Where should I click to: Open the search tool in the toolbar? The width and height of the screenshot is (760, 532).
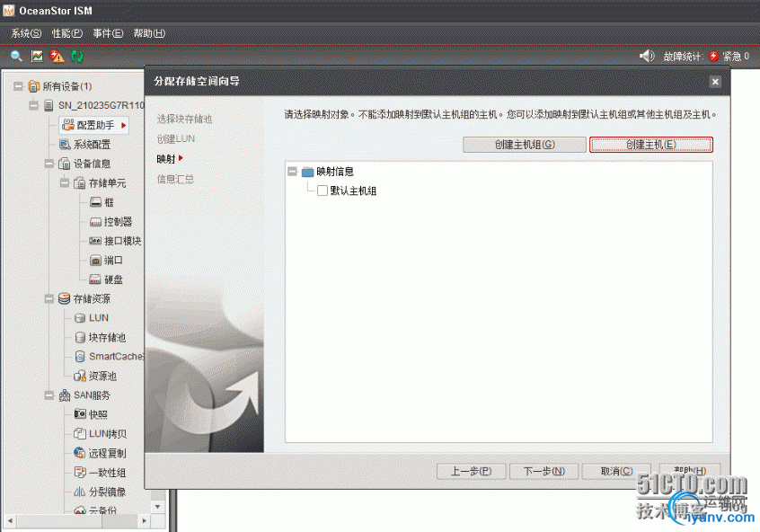[x=16, y=55]
